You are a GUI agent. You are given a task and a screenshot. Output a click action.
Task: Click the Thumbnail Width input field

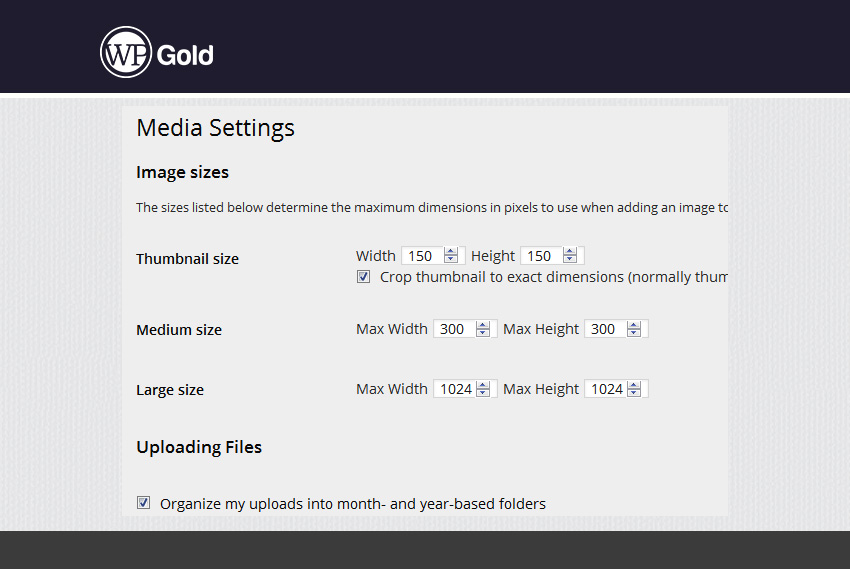[x=422, y=256]
